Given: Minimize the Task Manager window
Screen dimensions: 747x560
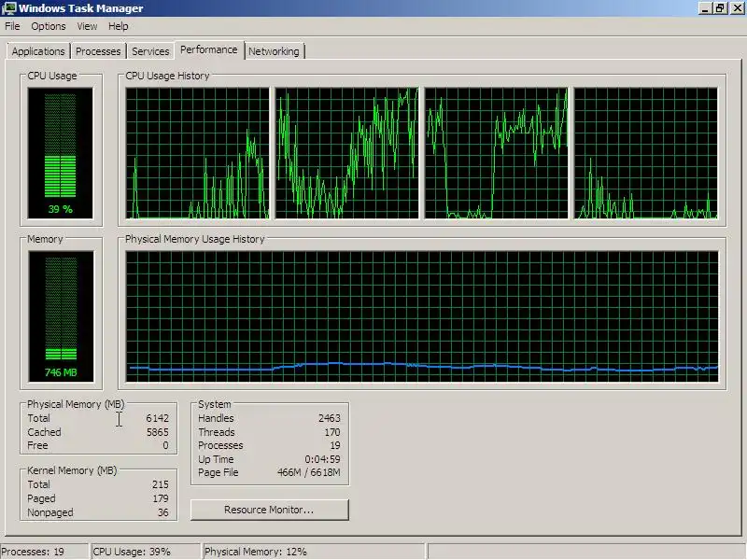Looking at the screenshot, I should tap(705, 8).
